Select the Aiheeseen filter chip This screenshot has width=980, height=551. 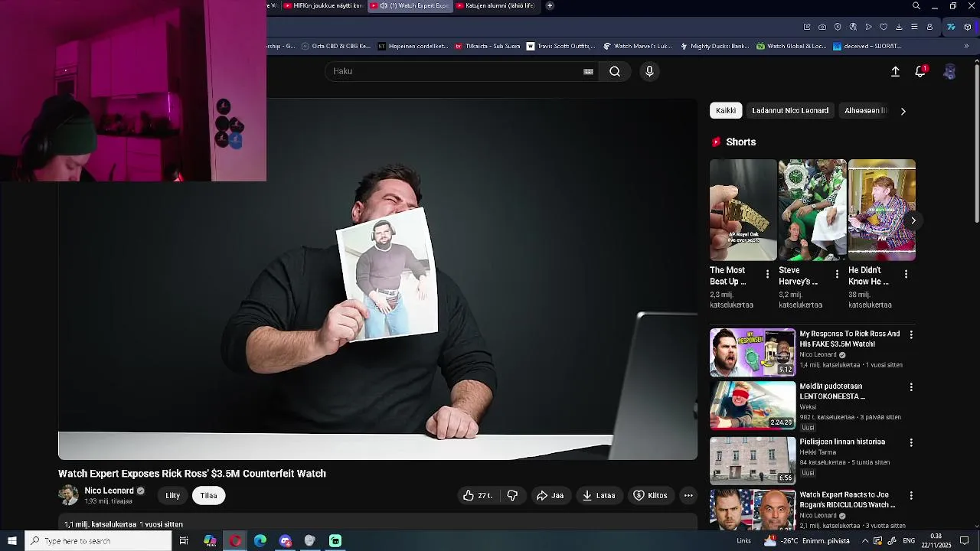(x=865, y=111)
